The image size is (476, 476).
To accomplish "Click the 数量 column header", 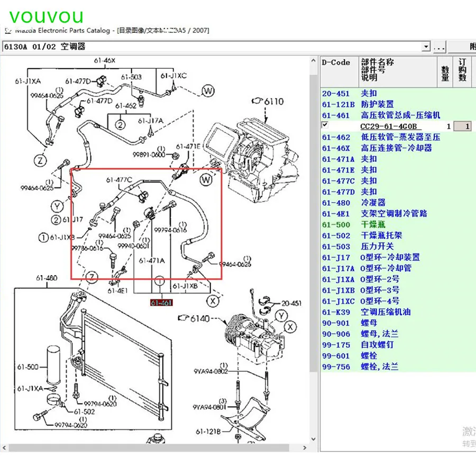I will tap(445, 71).
